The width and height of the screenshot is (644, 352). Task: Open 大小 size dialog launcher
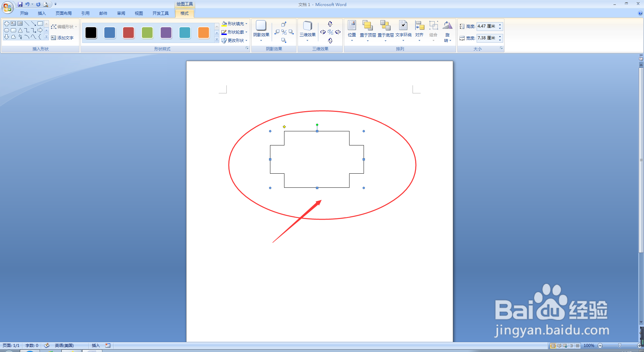click(501, 48)
